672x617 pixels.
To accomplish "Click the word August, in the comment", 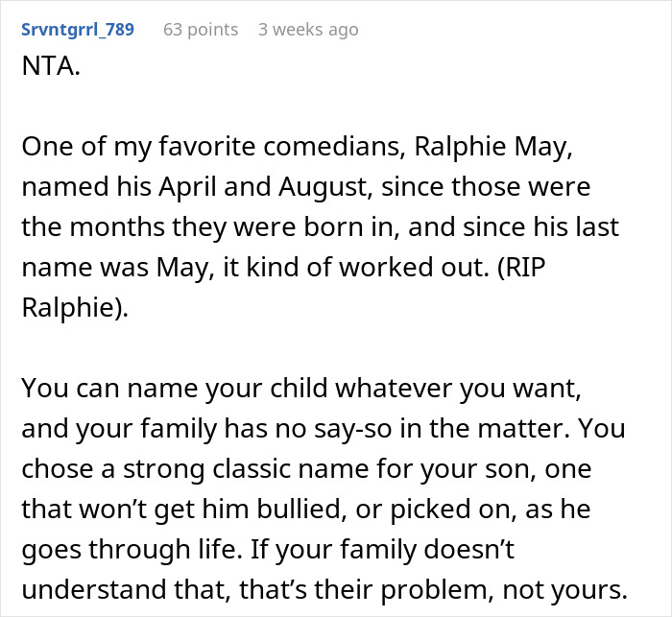I will point(325,187).
